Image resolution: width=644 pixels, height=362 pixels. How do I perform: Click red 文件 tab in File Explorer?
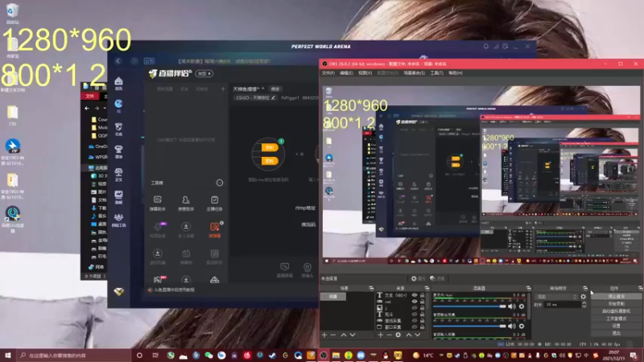tap(90, 96)
